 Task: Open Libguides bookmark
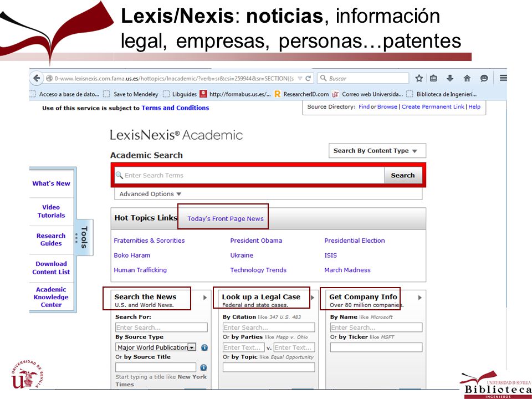coord(180,94)
